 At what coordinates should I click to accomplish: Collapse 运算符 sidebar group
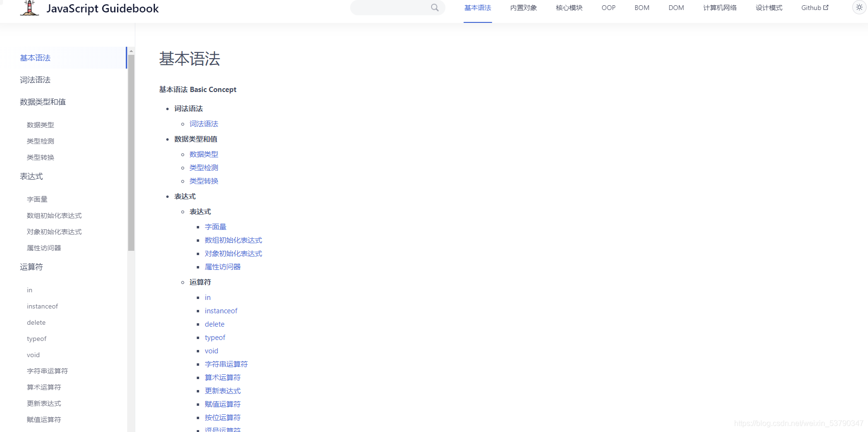click(31, 267)
